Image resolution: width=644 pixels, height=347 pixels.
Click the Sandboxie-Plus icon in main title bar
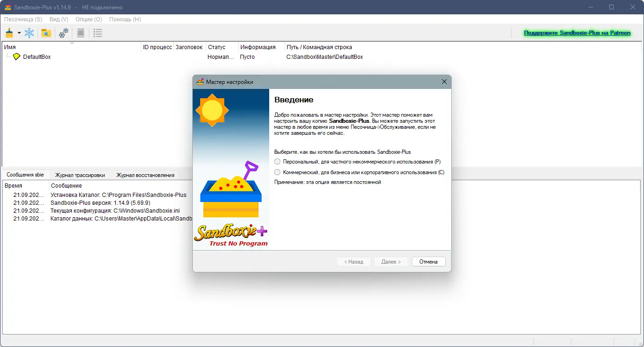pos(8,7)
